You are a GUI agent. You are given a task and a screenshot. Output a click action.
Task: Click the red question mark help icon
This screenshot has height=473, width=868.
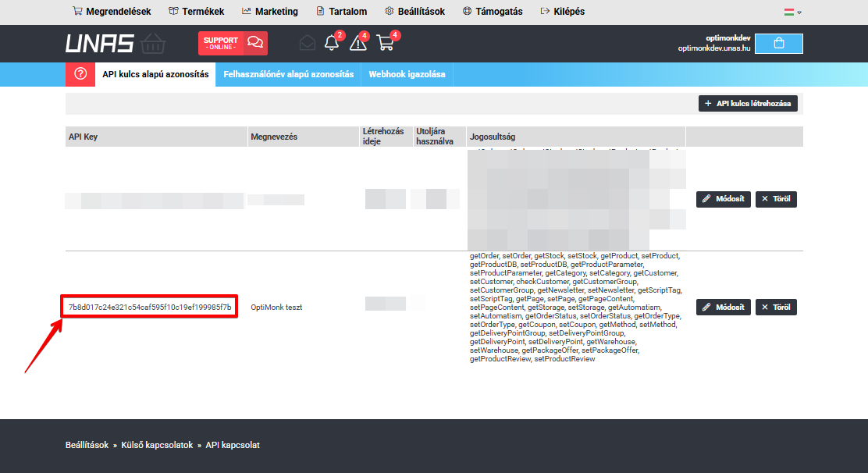tap(80, 74)
